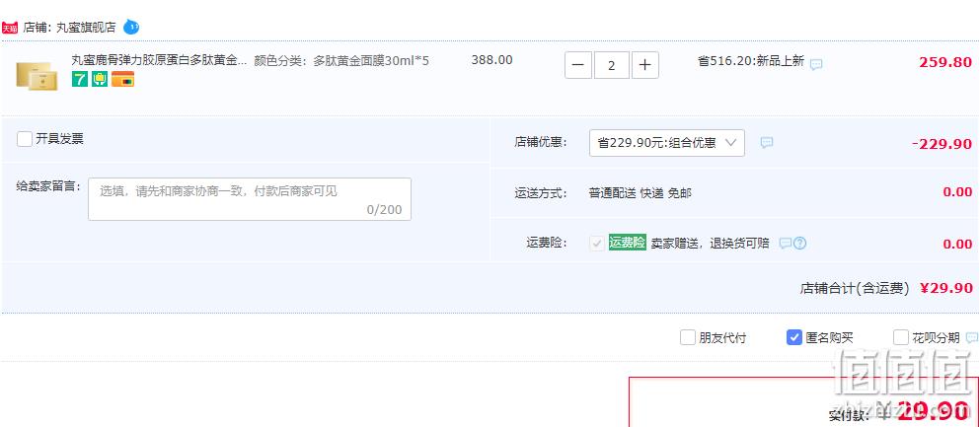Enable the 朋友代付 checkbox
Image resolution: width=980 pixels, height=427 pixels.
[x=688, y=337]
